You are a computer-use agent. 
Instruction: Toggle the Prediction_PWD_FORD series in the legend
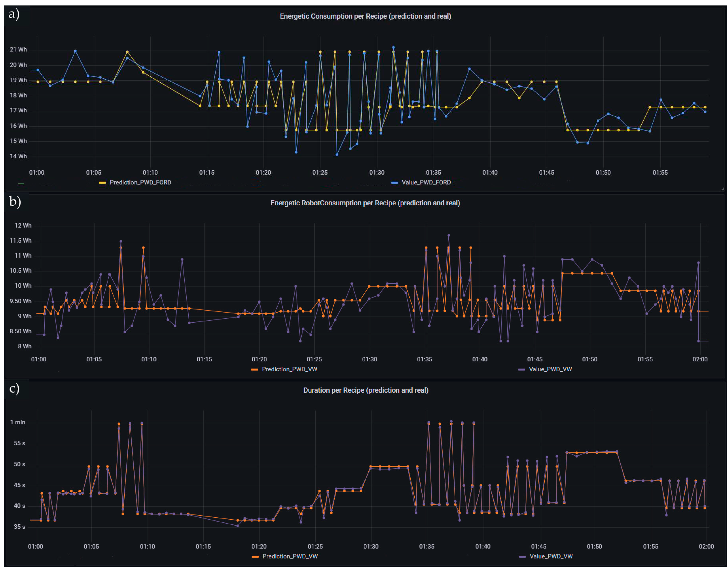(x=140, y=182)
